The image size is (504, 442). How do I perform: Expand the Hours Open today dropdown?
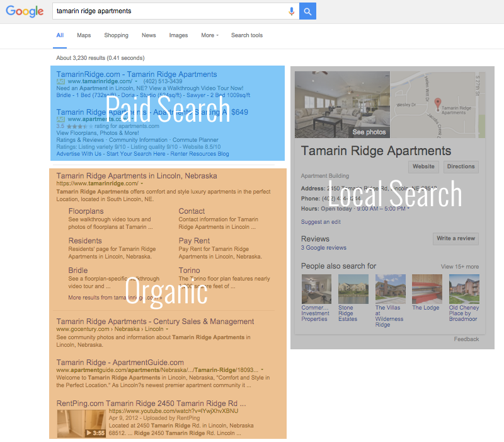pyautogui.click(x=408, y=209)
